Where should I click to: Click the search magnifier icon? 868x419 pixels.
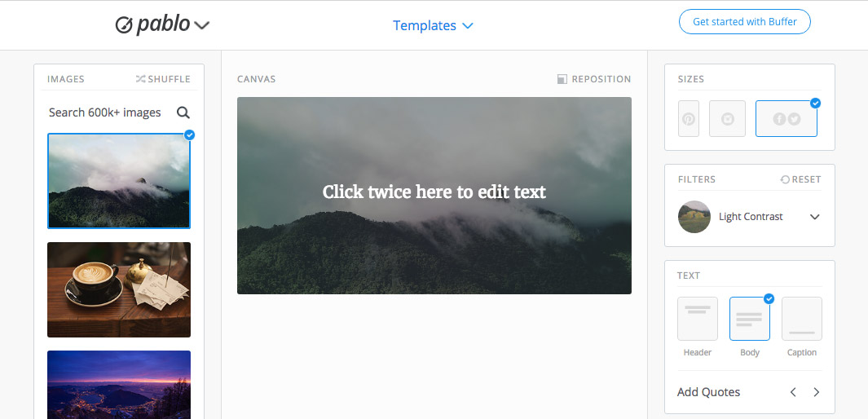(x=183, y=113)
